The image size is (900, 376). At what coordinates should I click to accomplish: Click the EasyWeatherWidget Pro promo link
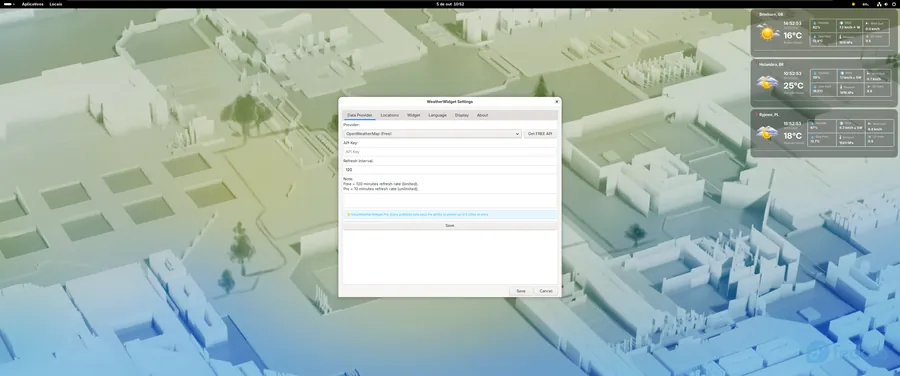coord(420,214)
